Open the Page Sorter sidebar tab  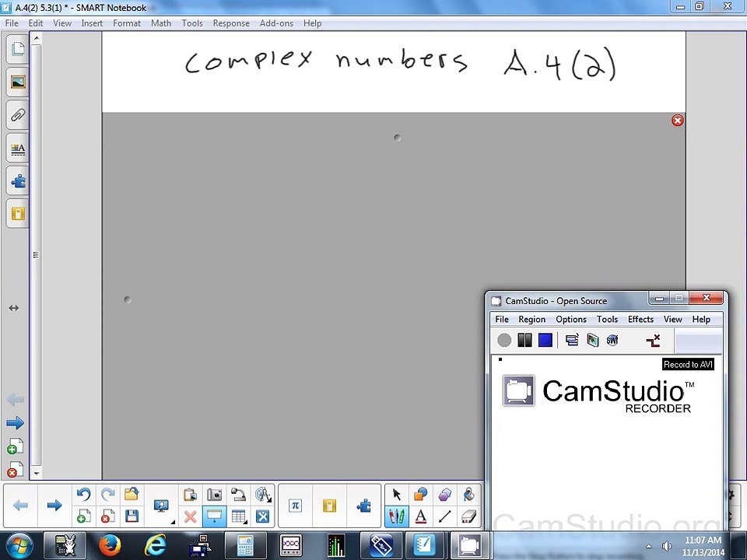tap(18, 48)
